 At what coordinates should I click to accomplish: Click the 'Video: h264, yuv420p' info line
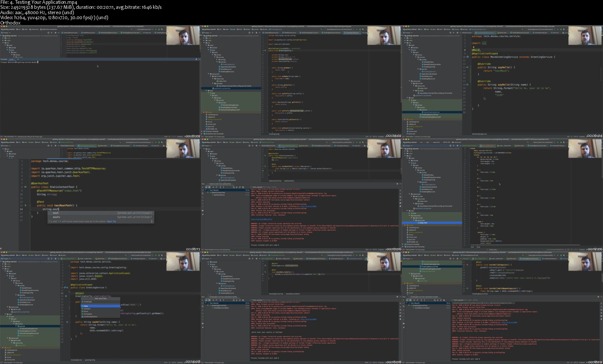pyautogui.click(x=54, y=18)
